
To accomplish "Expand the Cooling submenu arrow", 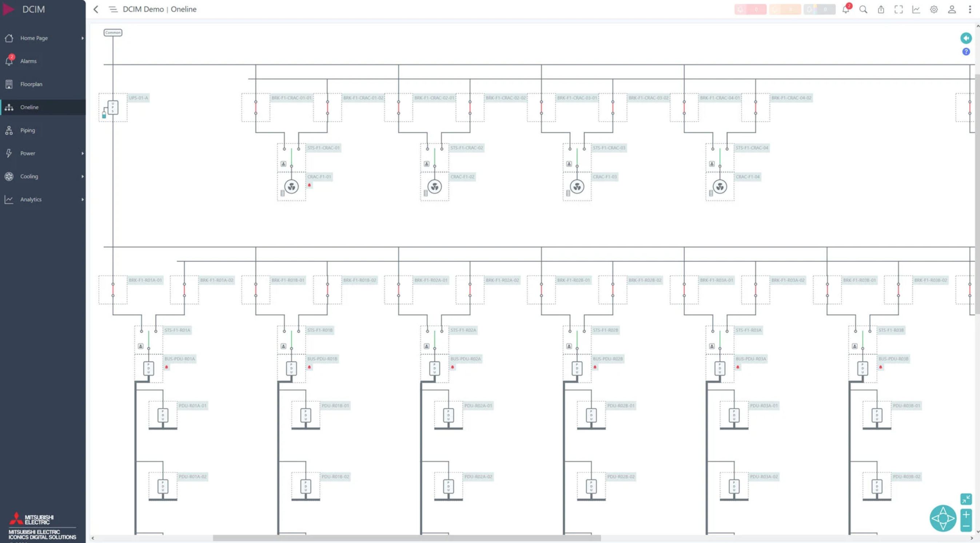I will coord(83,176).
